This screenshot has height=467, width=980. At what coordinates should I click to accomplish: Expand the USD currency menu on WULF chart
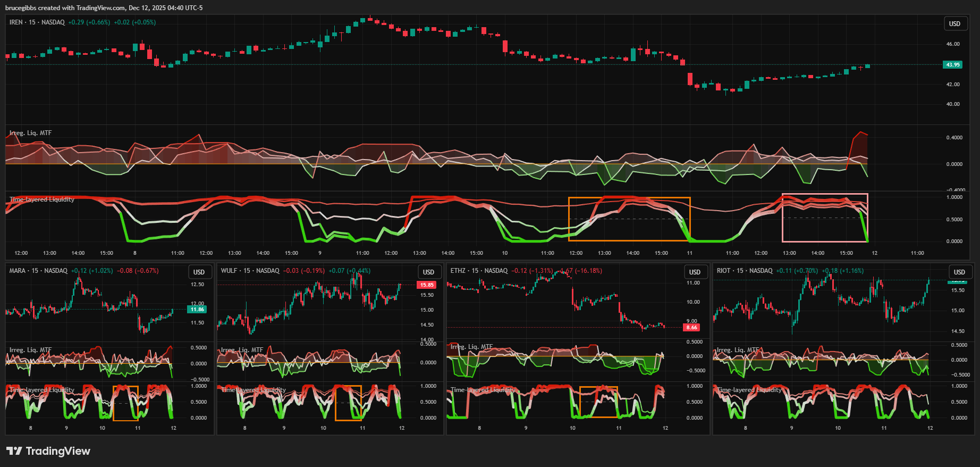coord(428,272)
